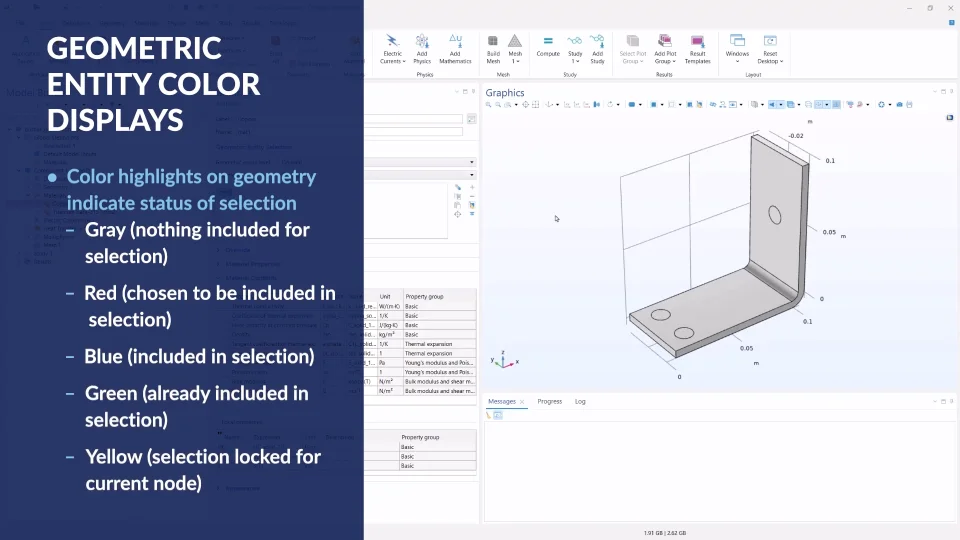Screen dimensions: 960x540
Task: Toggle the Select Box outline square button
Action: pos(672,105)
